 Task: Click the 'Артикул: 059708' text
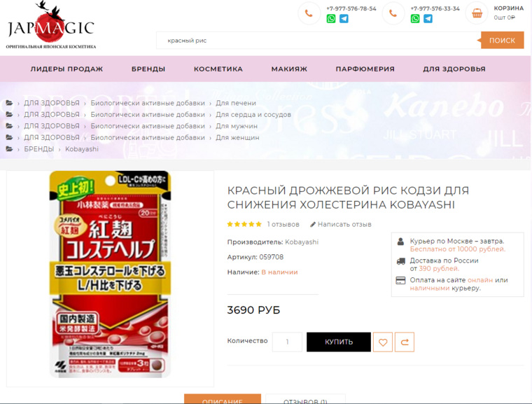(x=255, y=257)
